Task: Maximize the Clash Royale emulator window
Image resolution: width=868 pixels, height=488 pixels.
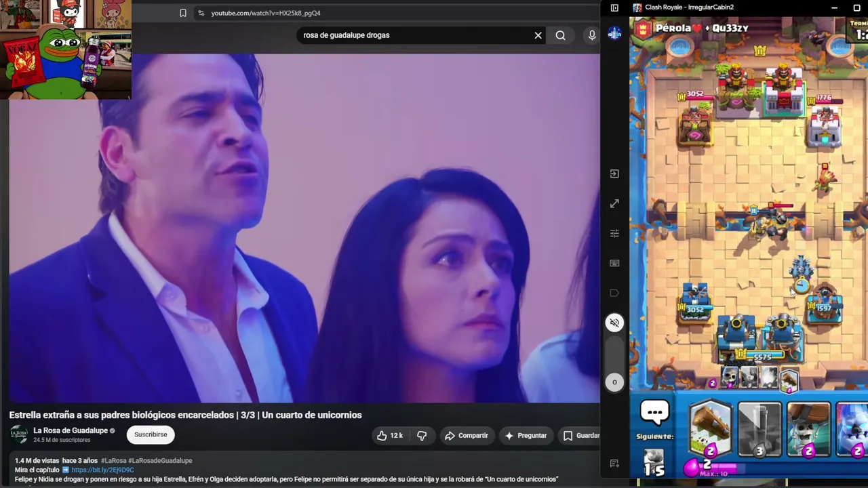Action: [x=856, y=8]
